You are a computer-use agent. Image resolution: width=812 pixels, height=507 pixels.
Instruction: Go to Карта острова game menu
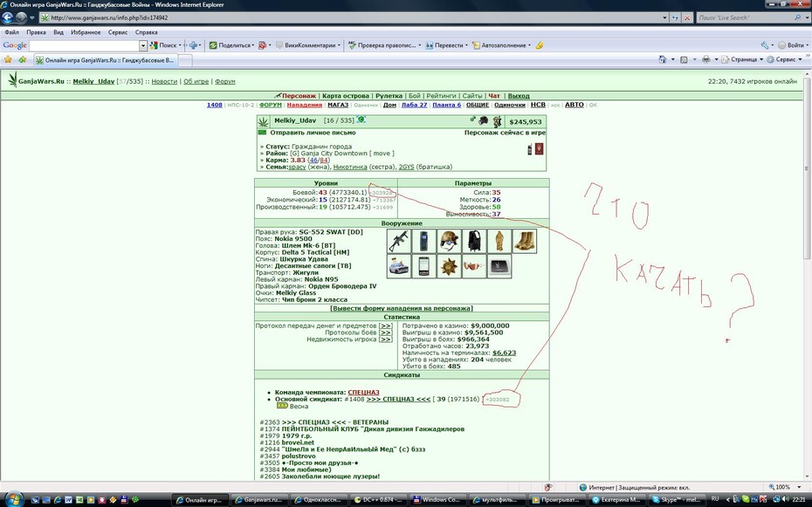(x=346, y=96)
